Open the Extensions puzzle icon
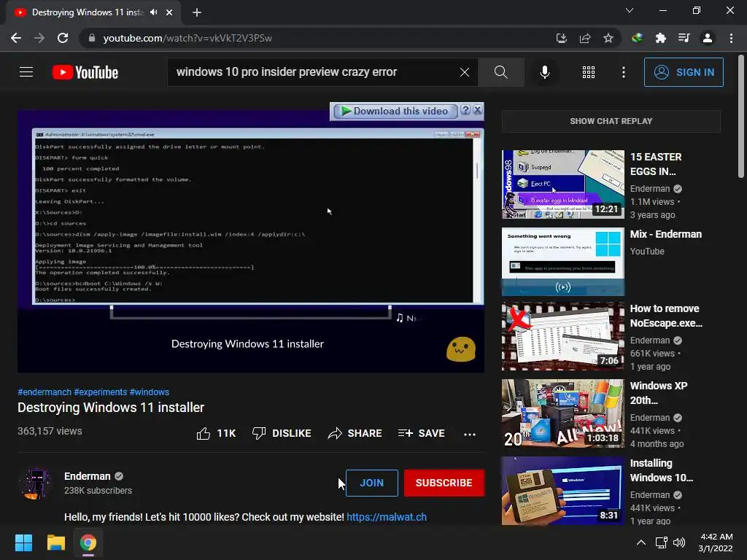 pos(660,38)
